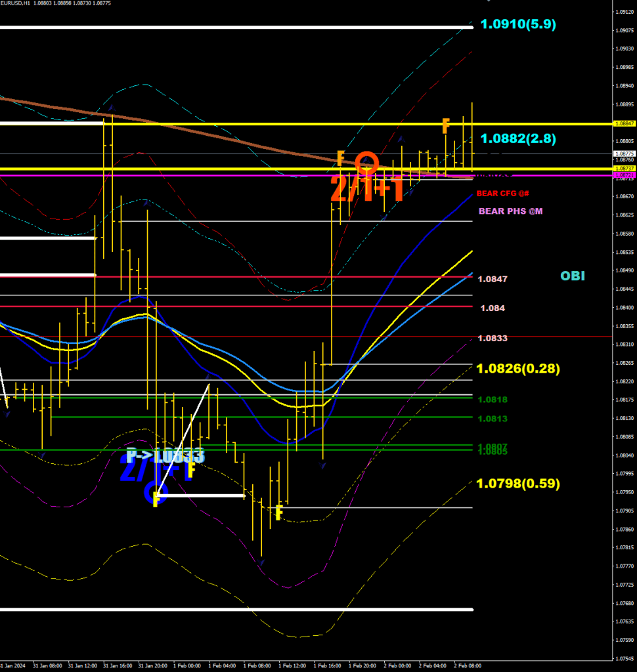Click the P->1.0833 label
This screenshot has height=672, width=637.
pyautogui.click(x=165, y=455)
